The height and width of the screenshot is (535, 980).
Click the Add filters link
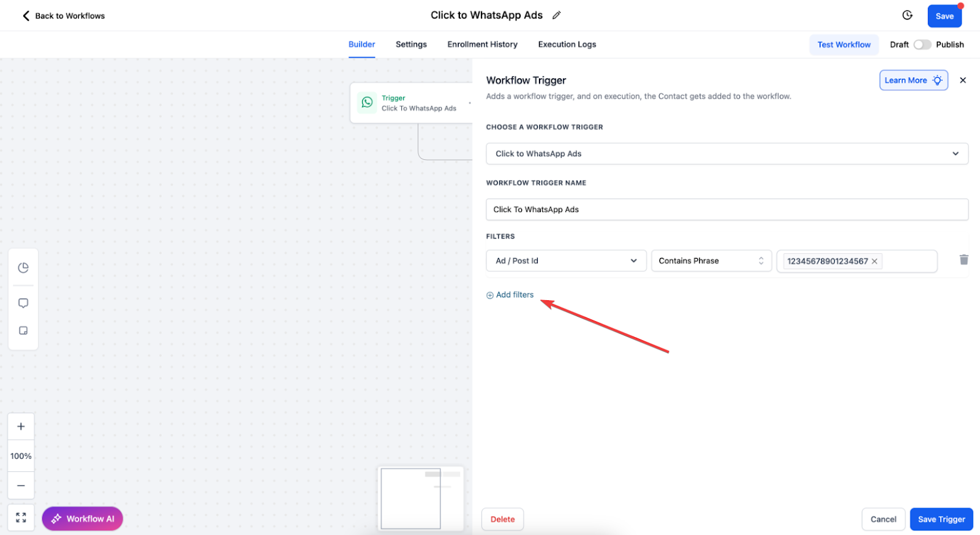[x=510, y=295]
